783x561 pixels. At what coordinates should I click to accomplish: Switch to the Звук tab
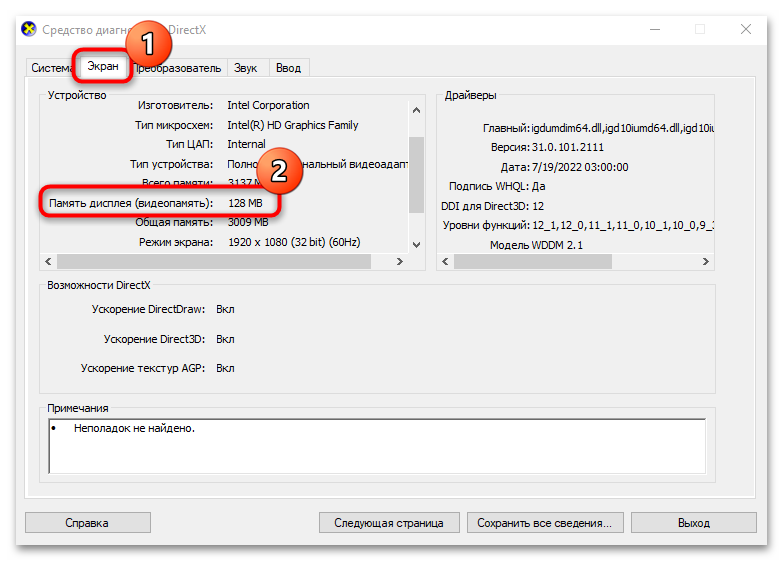(x=245, y=68)
